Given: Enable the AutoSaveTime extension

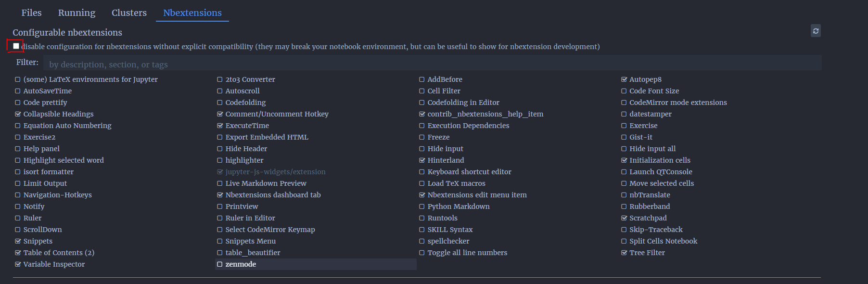Looking at the screenshot, I should click(18, 91).
